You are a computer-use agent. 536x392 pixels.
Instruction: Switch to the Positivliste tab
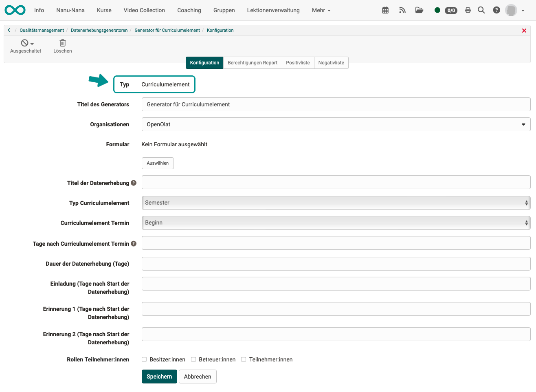pyautogui.click(x=298, y=63)
